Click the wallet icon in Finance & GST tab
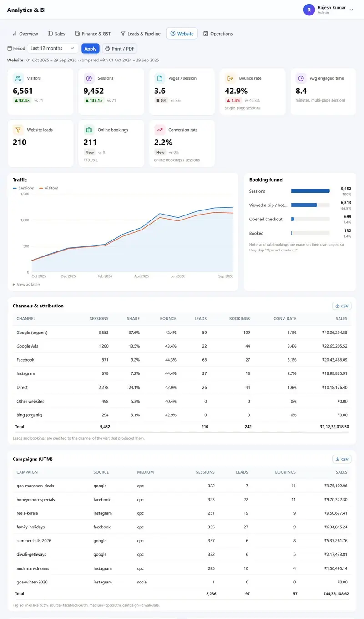Viewport: 364px width, 619px height. (x=77, y=33)
